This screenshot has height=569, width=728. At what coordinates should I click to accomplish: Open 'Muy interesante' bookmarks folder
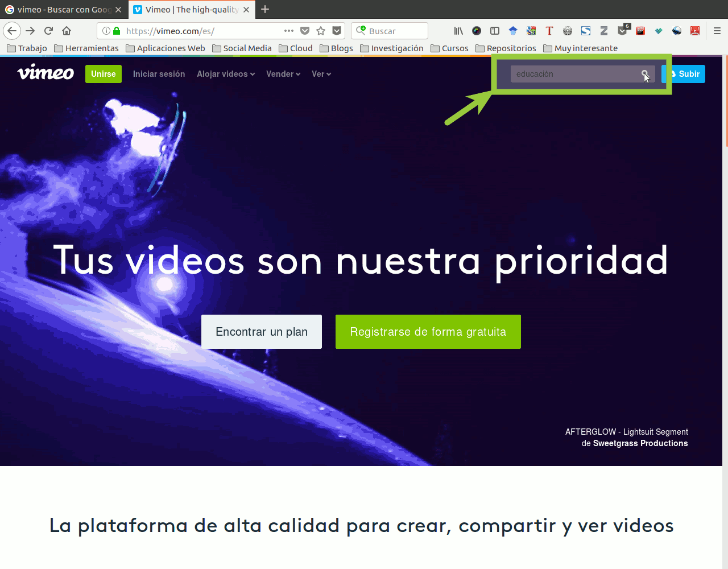click(x=580, y=48)
